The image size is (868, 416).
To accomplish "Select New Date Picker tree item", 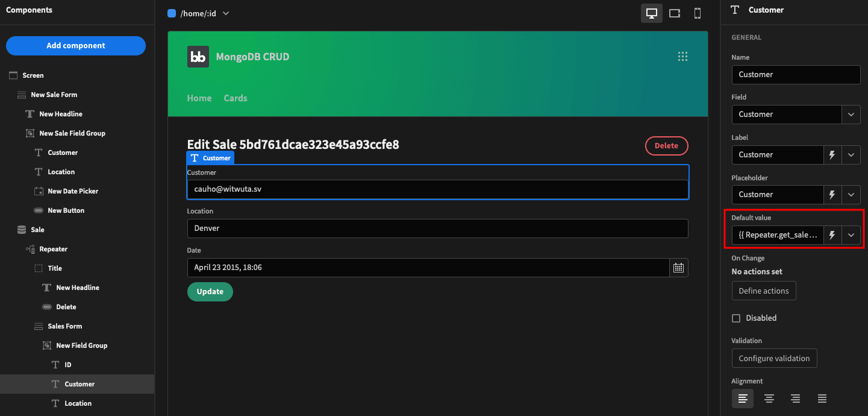I will pos(73,191).
